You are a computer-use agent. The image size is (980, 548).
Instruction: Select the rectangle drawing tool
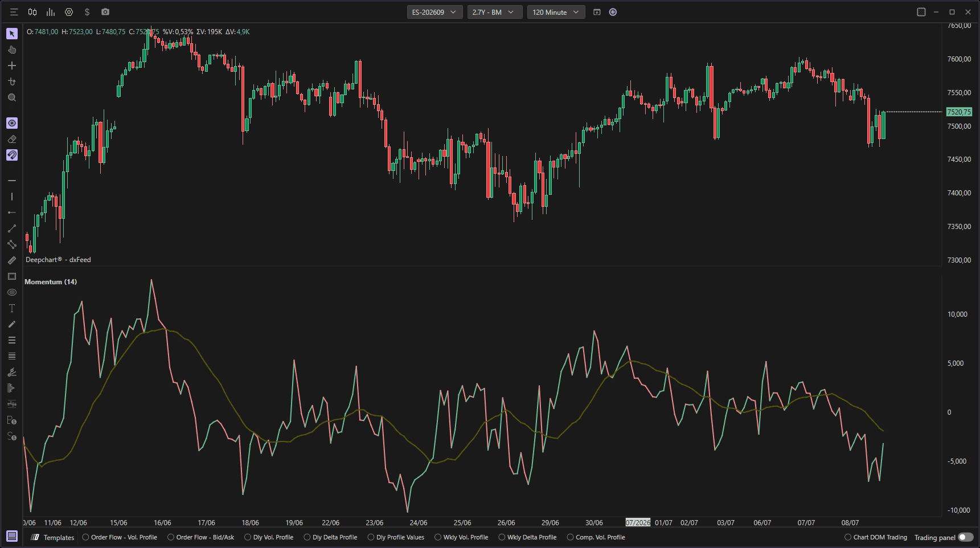point(12,276)
